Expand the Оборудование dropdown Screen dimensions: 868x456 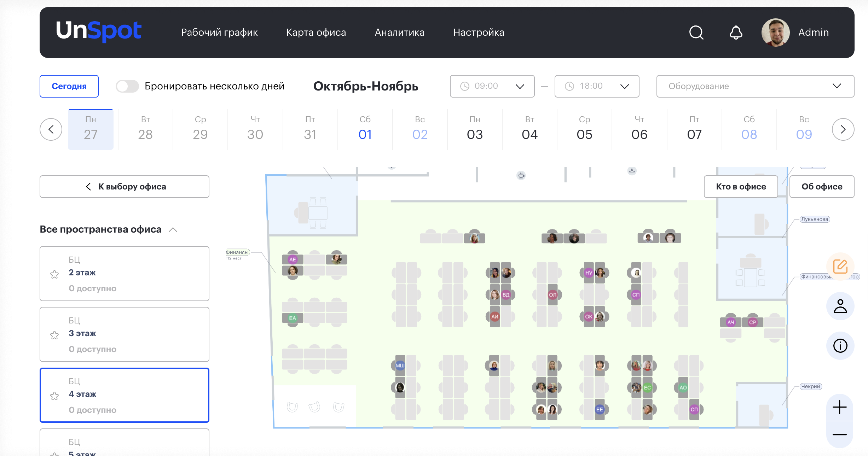click(755, 86)
